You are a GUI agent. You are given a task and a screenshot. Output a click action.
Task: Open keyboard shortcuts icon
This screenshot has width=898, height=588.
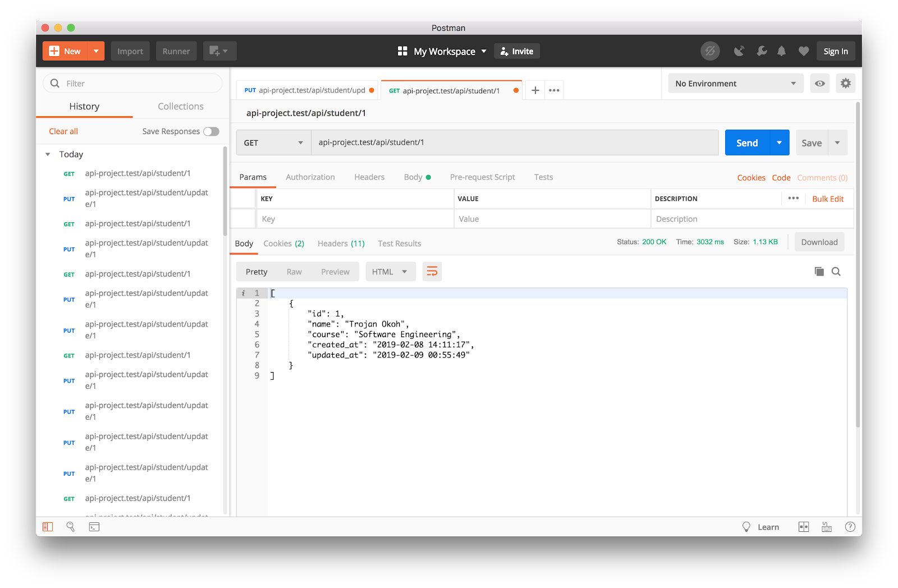pyautogui.click(x=827, y=527)
